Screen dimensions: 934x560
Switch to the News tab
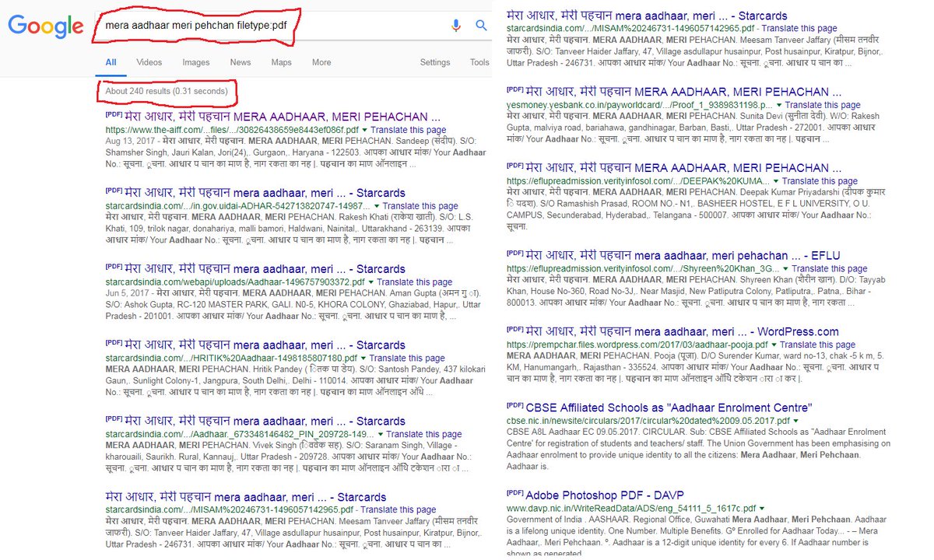point(241,62)
